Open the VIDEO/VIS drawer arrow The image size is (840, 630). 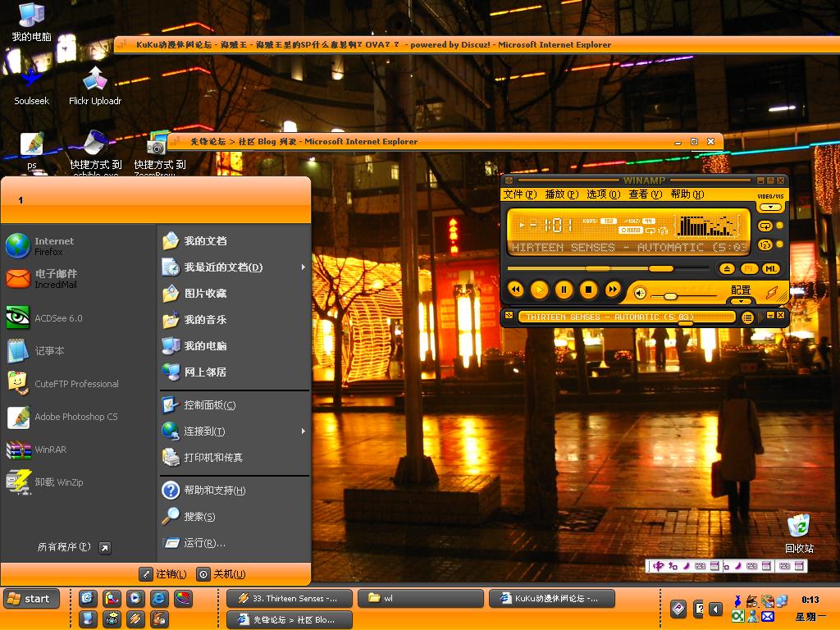point(770,207)
